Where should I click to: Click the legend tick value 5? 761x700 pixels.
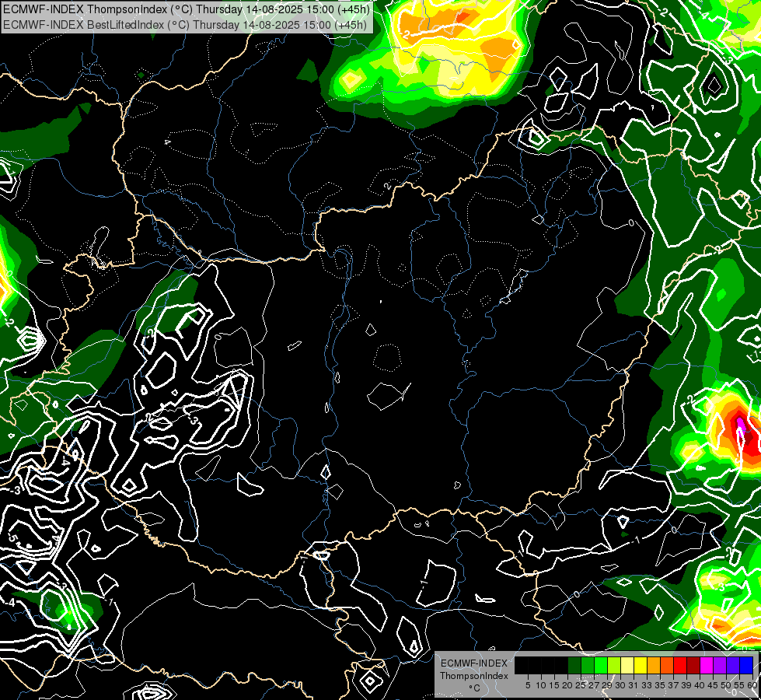[x=528, y=685]
